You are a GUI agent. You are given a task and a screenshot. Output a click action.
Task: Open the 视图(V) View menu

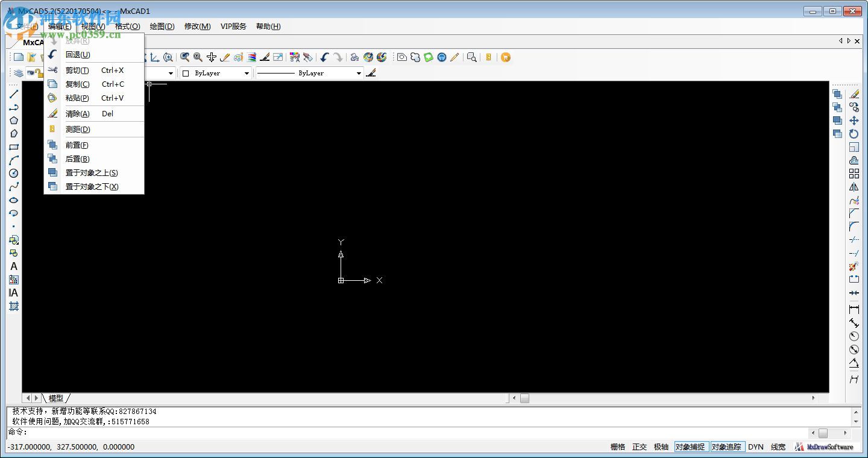[93, 27]
